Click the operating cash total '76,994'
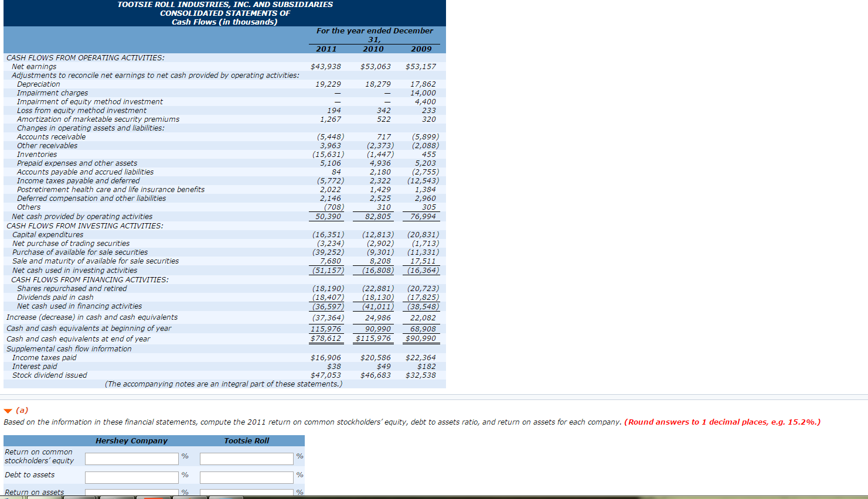 coord(423,216)
